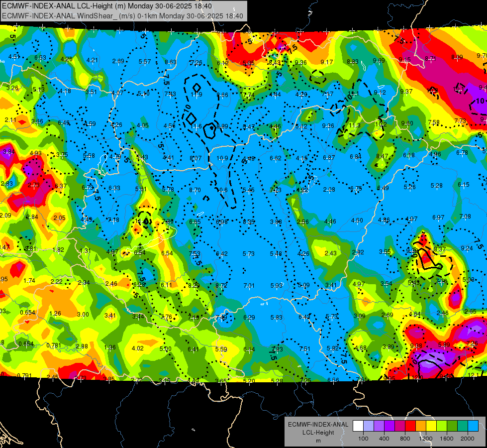Screen dimensions: 487x448
Task: Click the grid value 6.53
Action: (40, 58)
